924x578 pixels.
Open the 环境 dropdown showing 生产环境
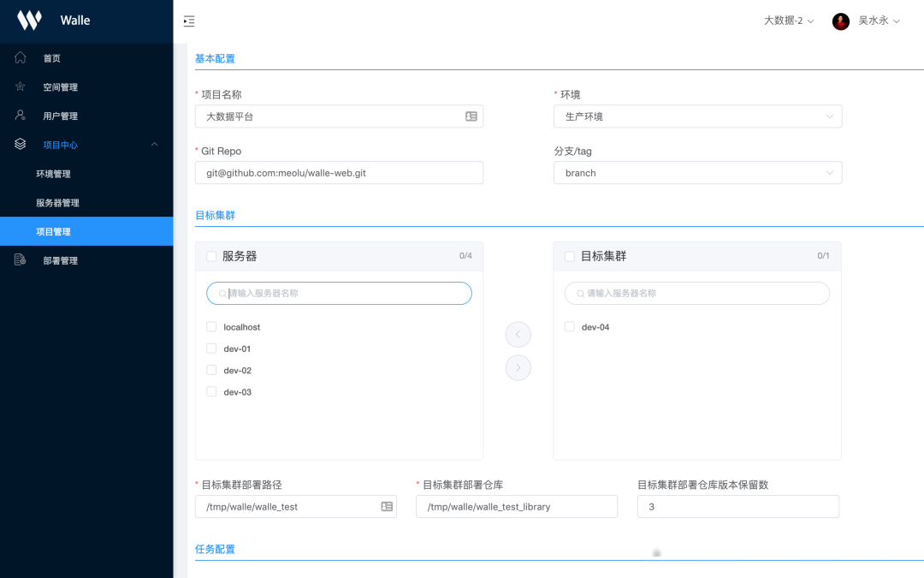tap(697, 116)
